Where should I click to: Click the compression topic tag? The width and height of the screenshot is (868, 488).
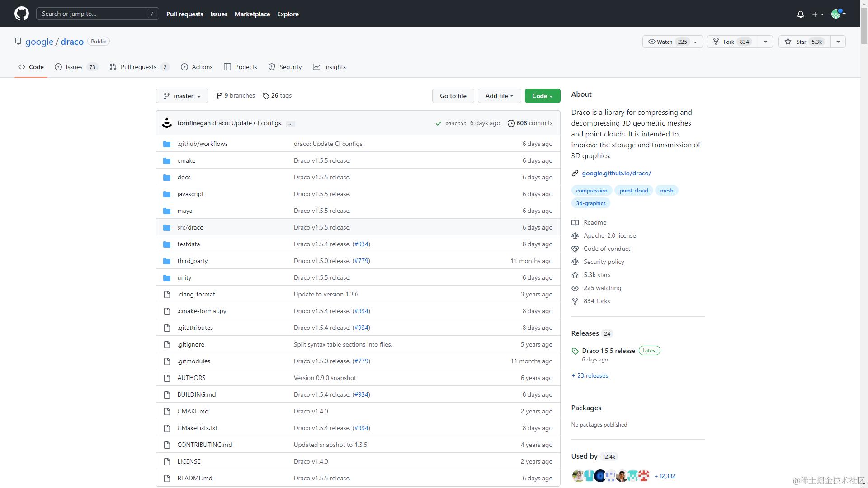click(x=591, y=191)
